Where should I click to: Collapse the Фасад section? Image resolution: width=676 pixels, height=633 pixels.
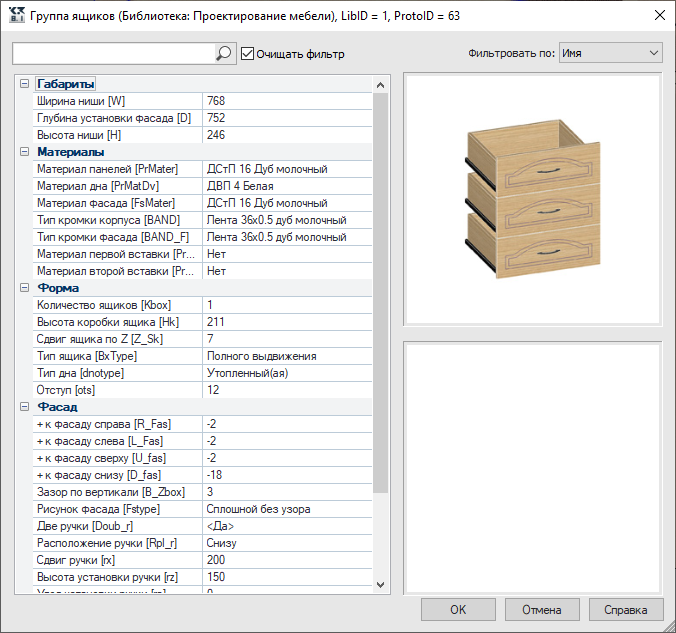25,407
